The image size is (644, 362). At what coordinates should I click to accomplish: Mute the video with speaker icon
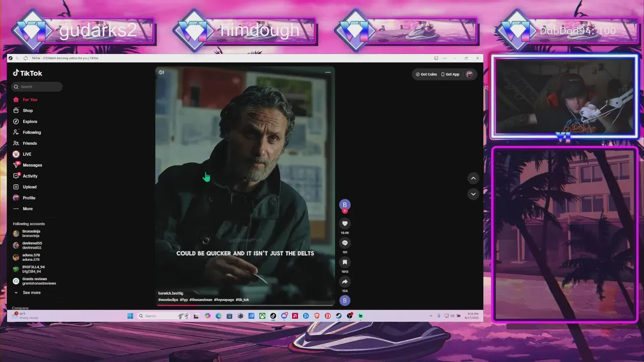[x=162, y=72]
